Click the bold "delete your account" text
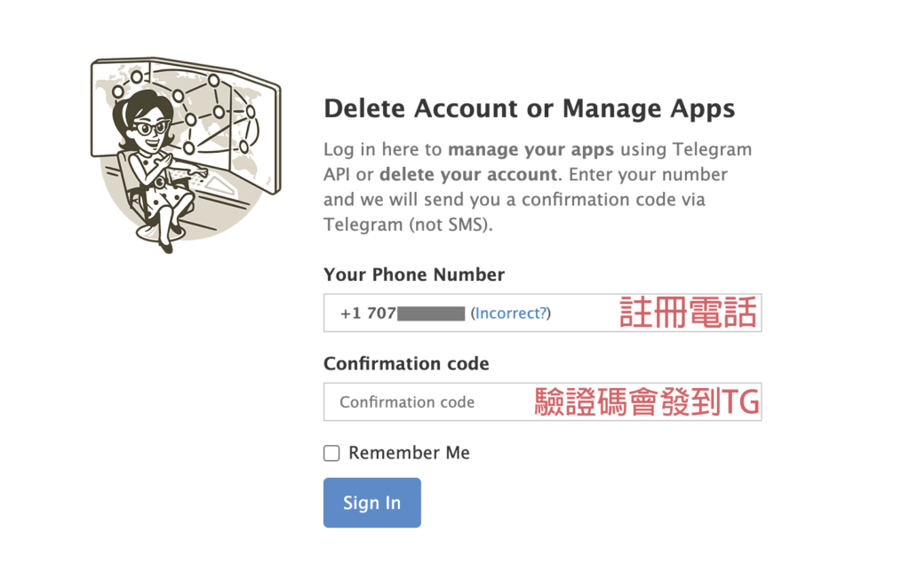The height and width of the screenshot is (588, 910). click(x=469, y=174)
